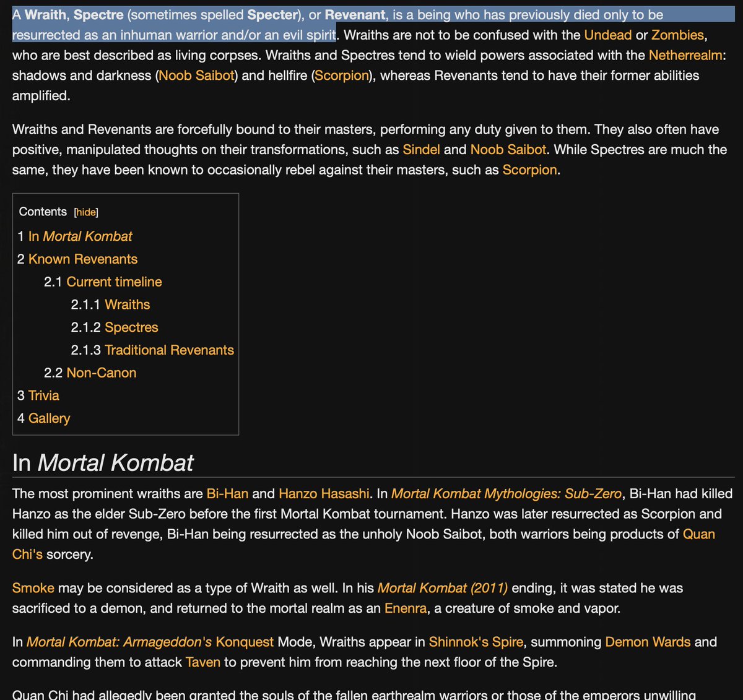Go to Current timeline subsection
This screenshot has height=700, width=743.
(x=114, y=282)
